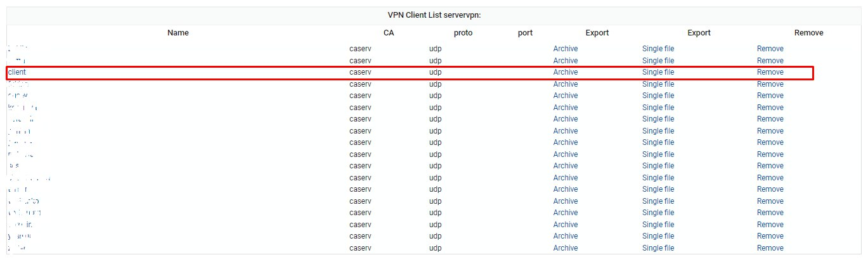Click Single file in the row directly above client
The image size is (868, 262).
pos(658,61)
